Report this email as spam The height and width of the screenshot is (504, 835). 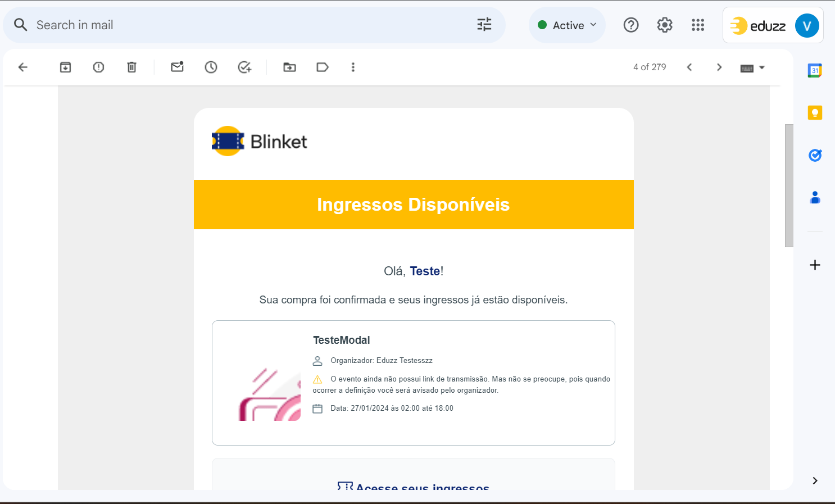[98, 67]
